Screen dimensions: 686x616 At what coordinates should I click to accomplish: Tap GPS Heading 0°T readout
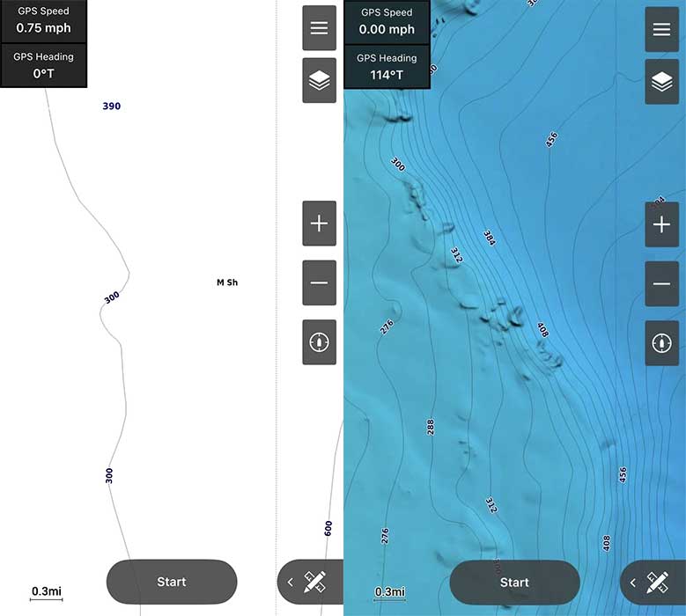(x=43, y=65)
